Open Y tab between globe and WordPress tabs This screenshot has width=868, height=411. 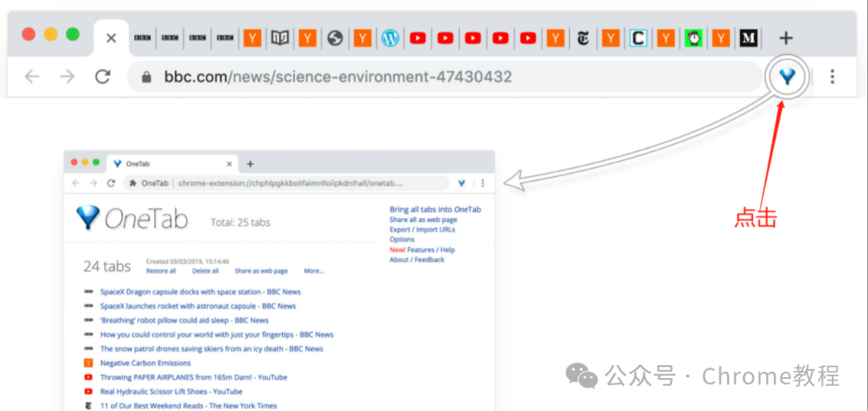362,39
